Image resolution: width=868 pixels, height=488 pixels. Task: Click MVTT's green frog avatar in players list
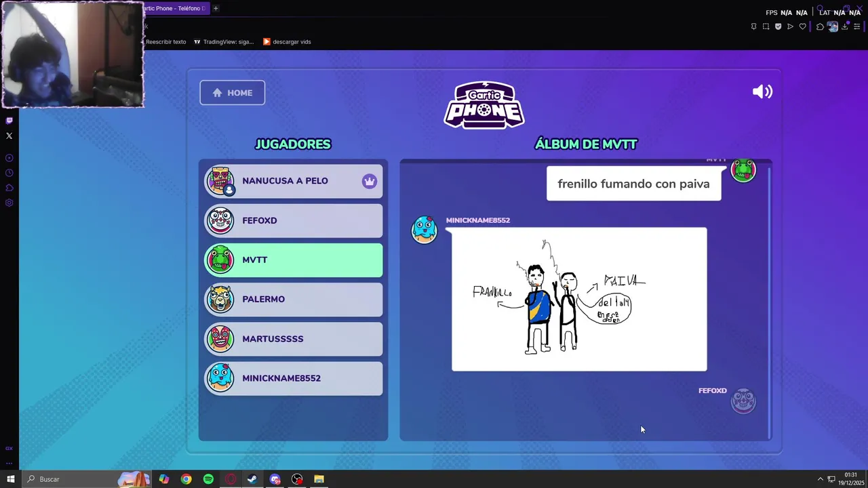(220, 260)
